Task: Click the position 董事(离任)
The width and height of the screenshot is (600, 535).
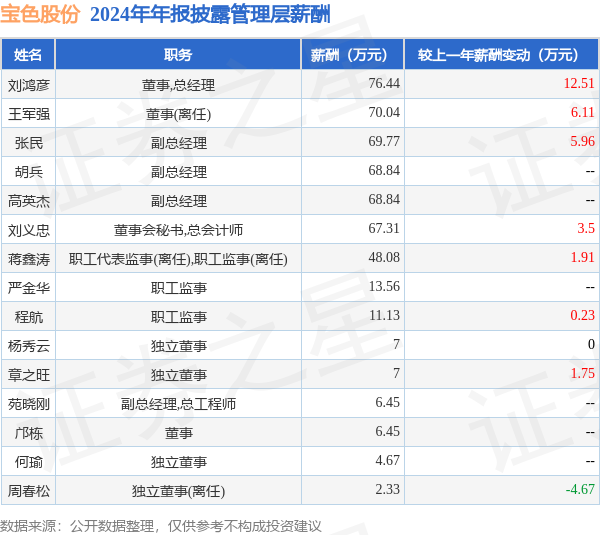Action: click(x=178, y=114)
